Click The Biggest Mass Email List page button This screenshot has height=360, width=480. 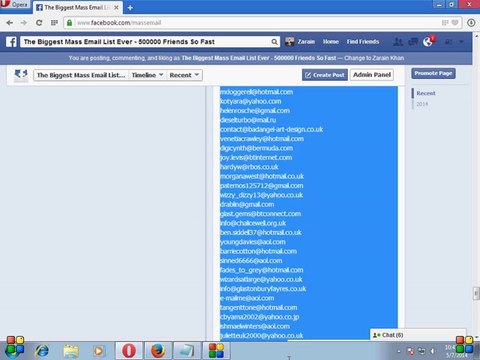pos(81,75)
